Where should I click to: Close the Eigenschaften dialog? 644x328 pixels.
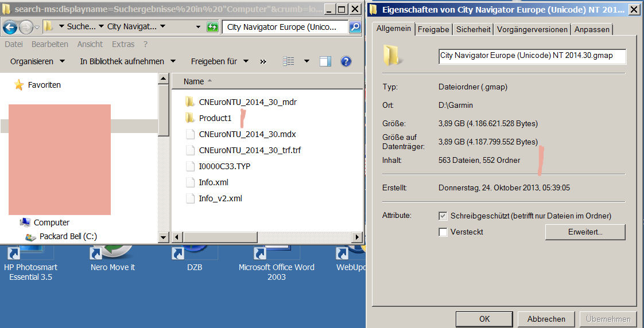pos(634,9)
